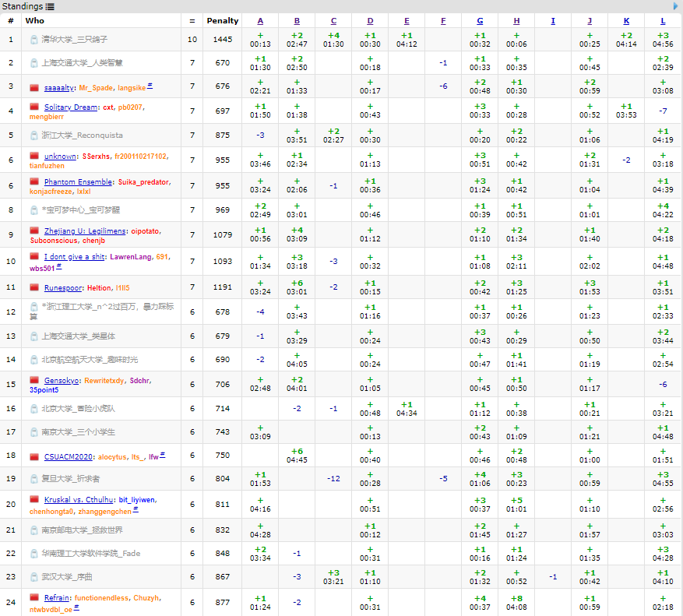
Task: Click the China flag beside CSUACM2020
Action: (34, 456)
